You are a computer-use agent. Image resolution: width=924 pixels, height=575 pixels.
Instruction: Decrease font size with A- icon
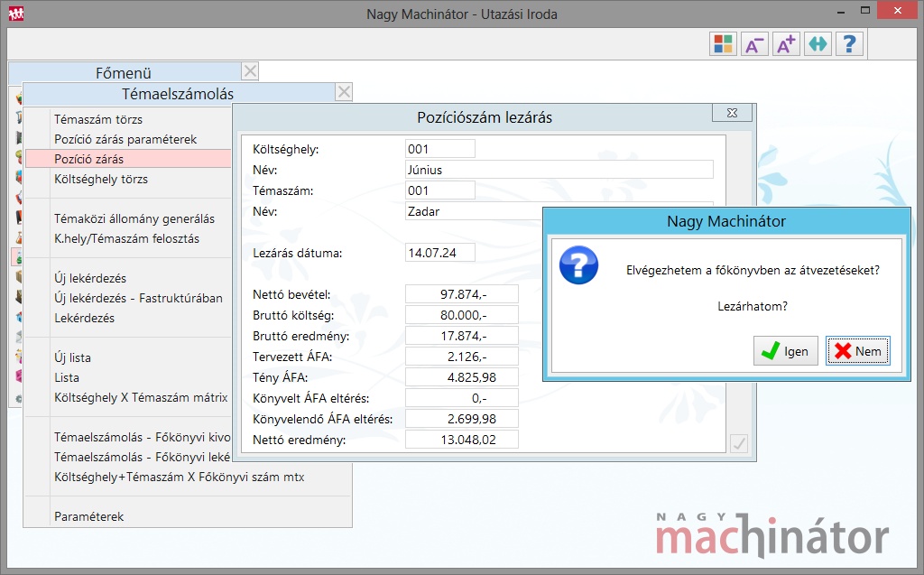[x=754, y=44]
